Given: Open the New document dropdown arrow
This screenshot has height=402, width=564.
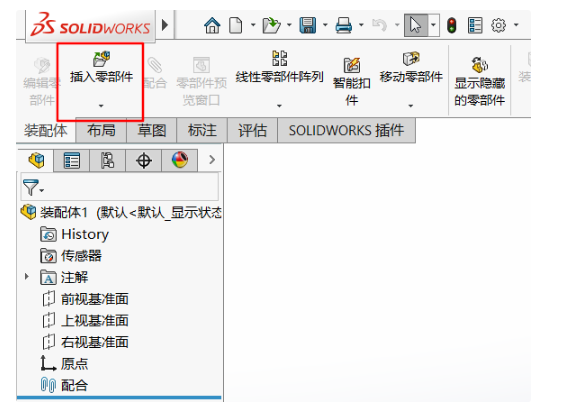Looking at the screenshot, I should point(253,25).
